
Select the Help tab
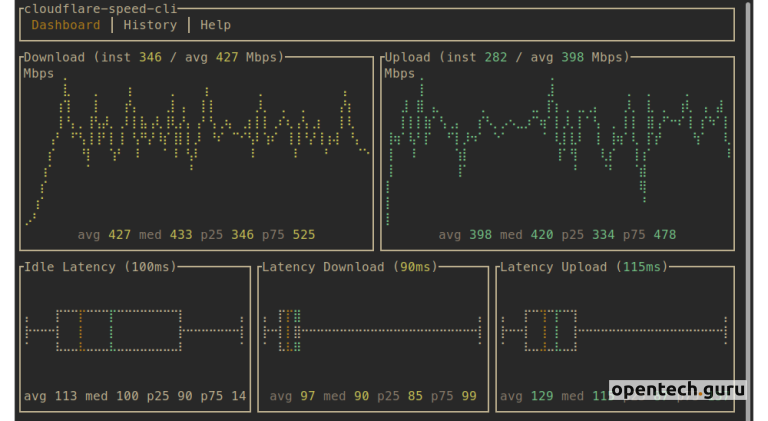216,25
